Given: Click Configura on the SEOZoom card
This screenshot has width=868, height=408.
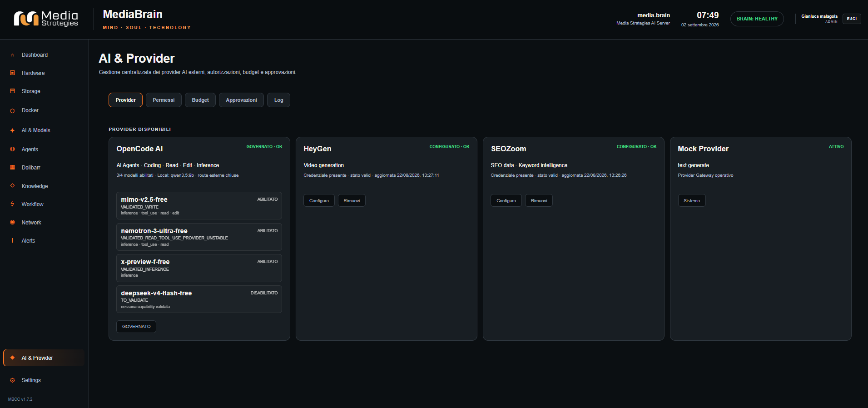Looking at the screenshot, I should click(x=506, y=200).
